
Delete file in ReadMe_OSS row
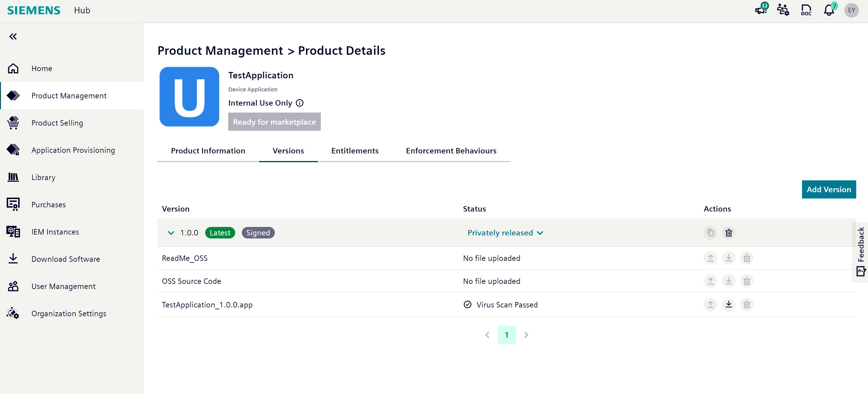coord(747,258)
